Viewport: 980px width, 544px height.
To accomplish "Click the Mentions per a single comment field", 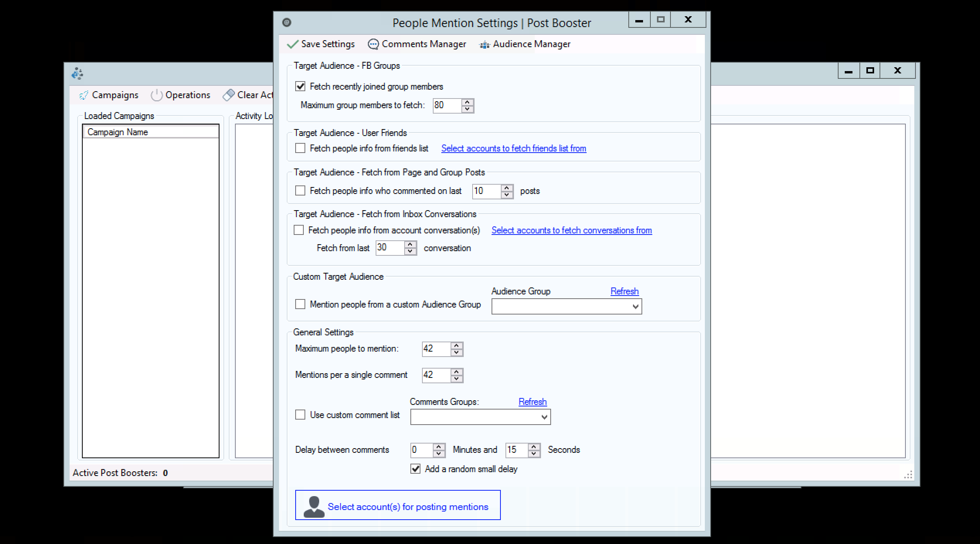I will point(436,375).
